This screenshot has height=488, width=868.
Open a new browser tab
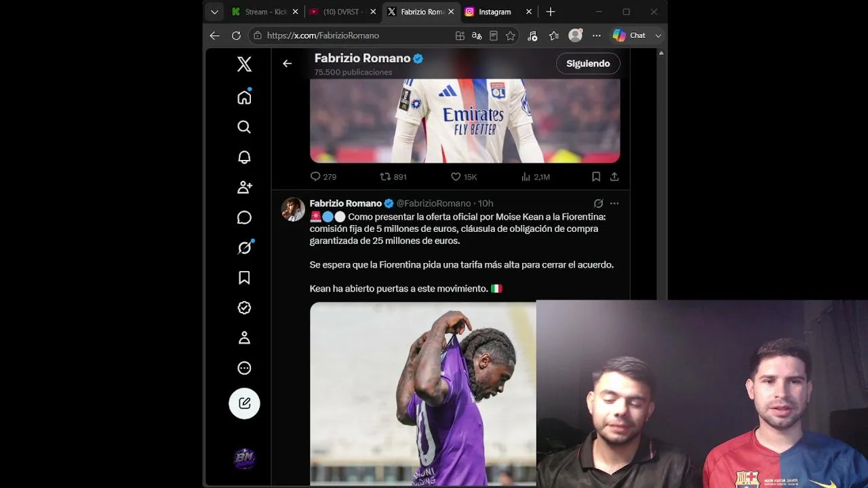[551, 12]
